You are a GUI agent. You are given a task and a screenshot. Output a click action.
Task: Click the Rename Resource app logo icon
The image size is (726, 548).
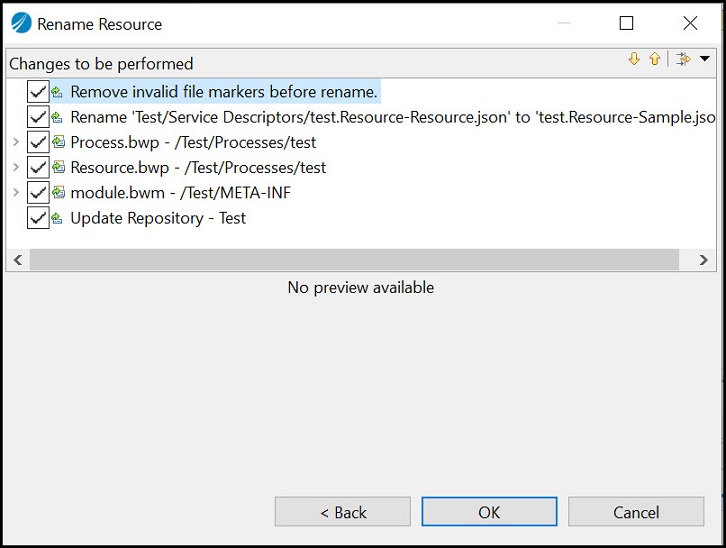21,23
